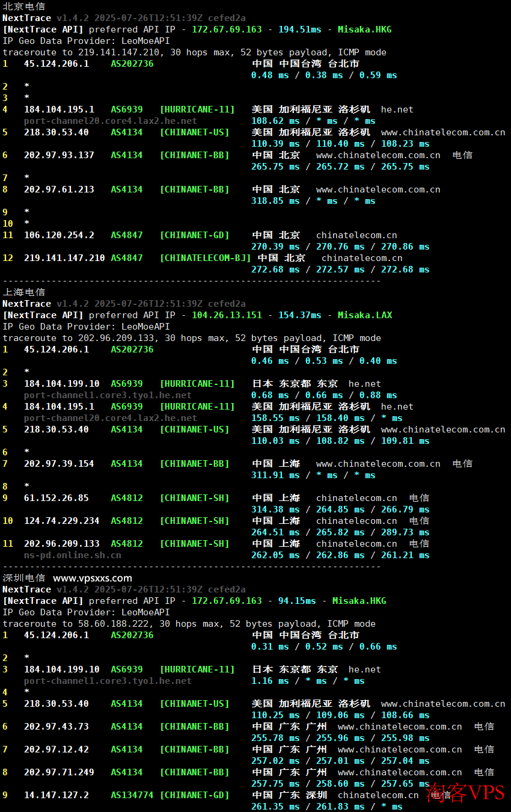The image size is (511, 812).
Task: Select the IP 61.152.26.85
Action: [x=56, y=498]
